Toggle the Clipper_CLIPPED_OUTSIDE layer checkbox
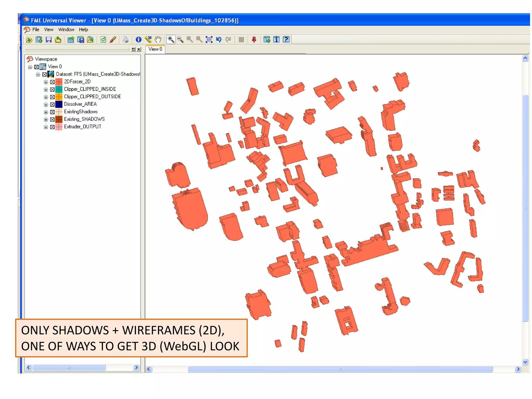 [52, 97]
